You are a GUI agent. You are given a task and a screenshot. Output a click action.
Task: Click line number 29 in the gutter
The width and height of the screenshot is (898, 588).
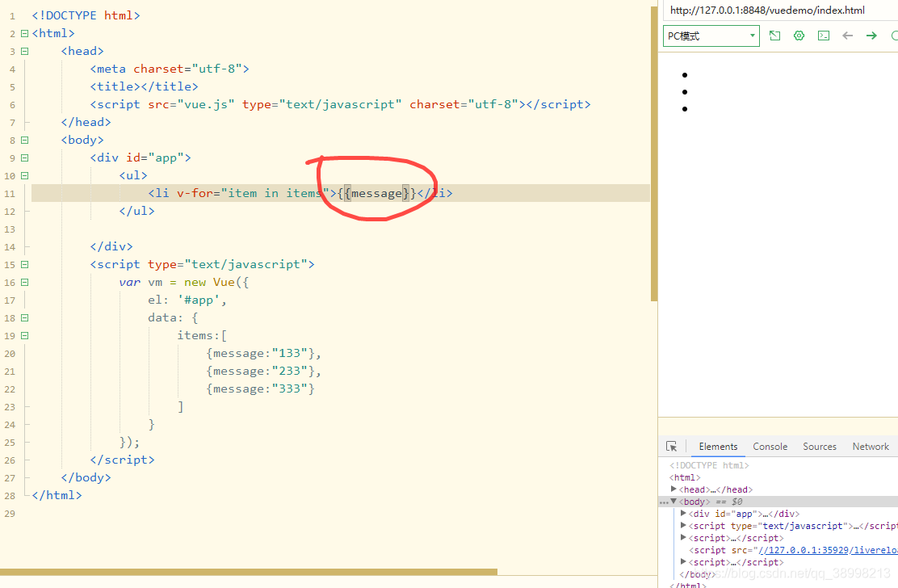point(10,514)
